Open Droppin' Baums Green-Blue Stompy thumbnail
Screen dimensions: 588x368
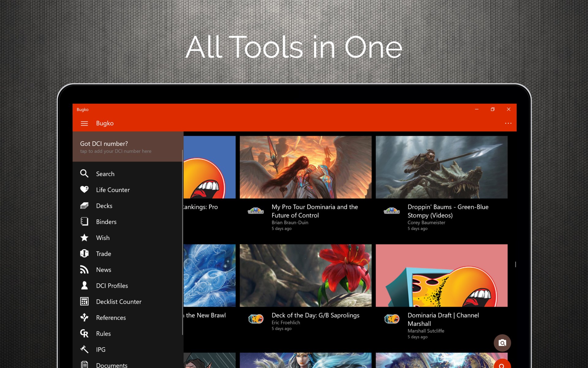pos(441,167)
